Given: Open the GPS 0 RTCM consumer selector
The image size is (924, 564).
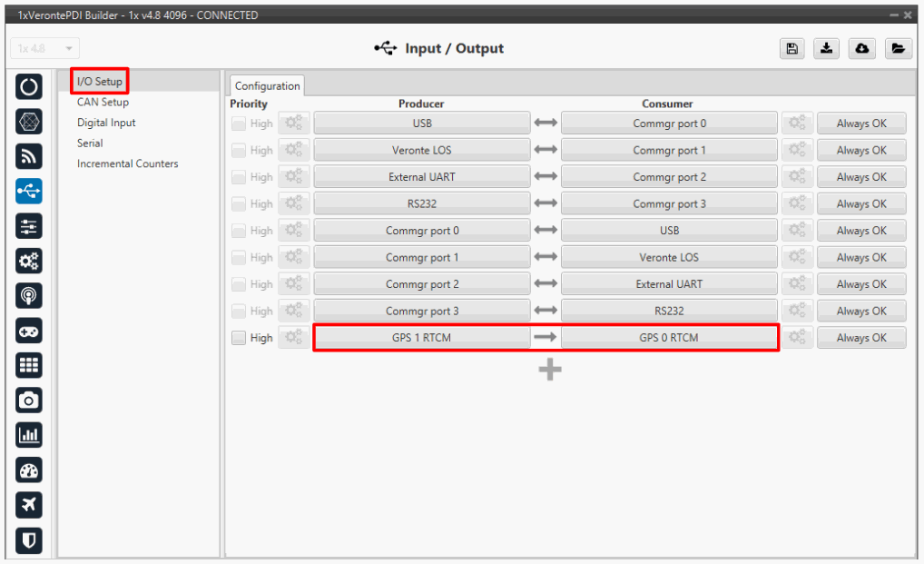Looking at the screenshot, I should [669, 338].
